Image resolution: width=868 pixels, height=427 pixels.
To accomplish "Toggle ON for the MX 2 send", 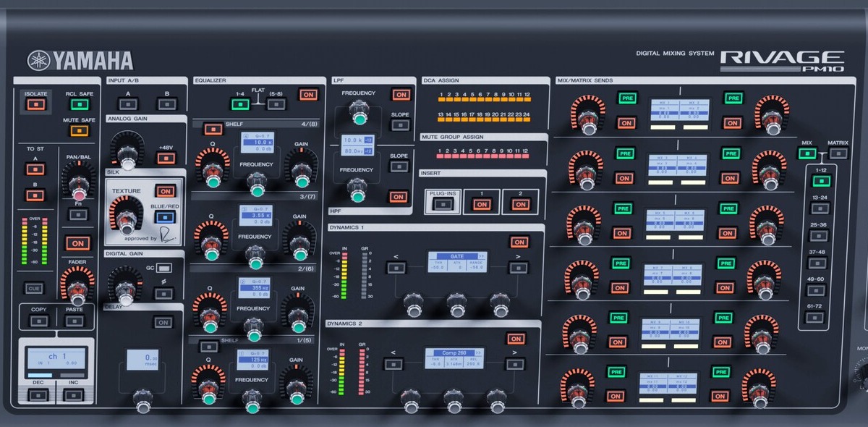I will (x=733, y=123).
